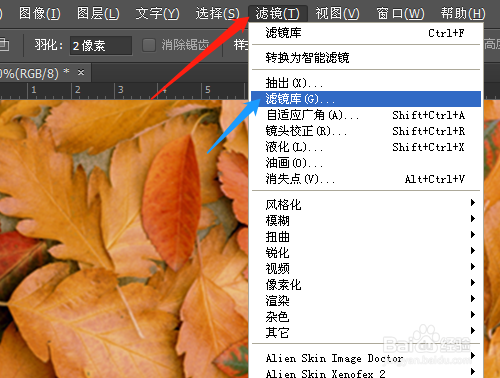Screen dimensions: 500x378
Task: Select top 滤镜库 Ctrl+F entry
Action: 366,33
